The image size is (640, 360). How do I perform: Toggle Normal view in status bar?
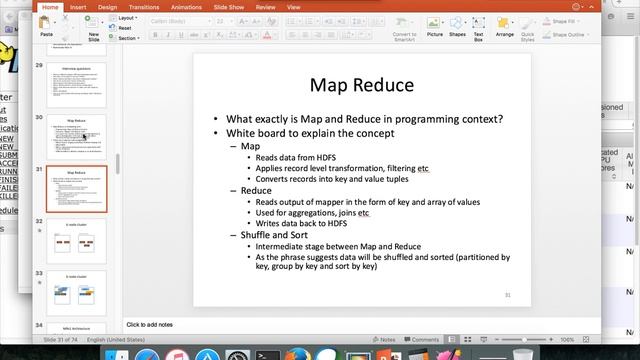tap(451, 340)
